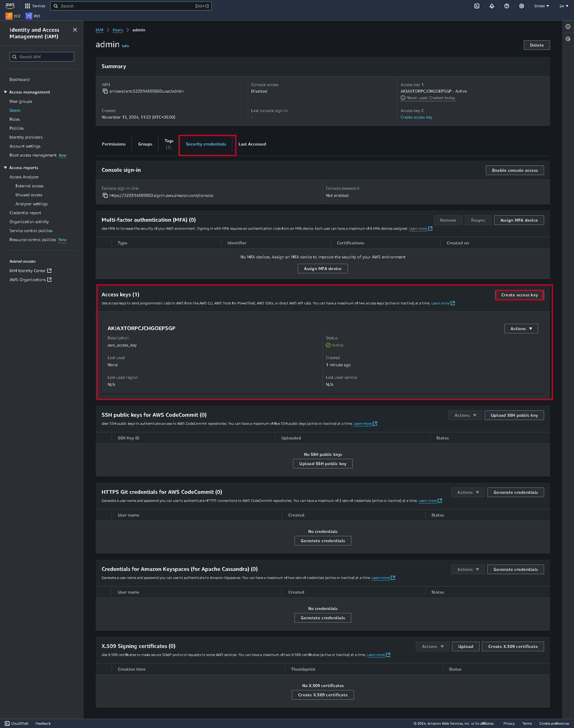The width and height of the screenshot is (574, 728).
Task: Open Actions dropdown for the access key
Action: click(x=521, y=329)
